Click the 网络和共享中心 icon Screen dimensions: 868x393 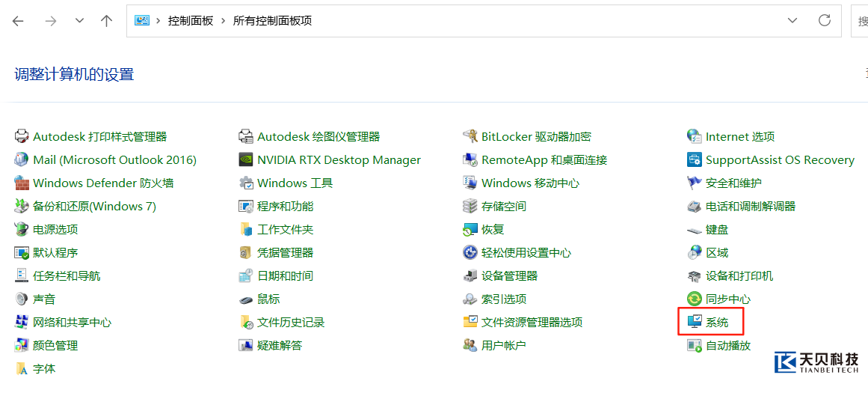(x=21, y=322)
